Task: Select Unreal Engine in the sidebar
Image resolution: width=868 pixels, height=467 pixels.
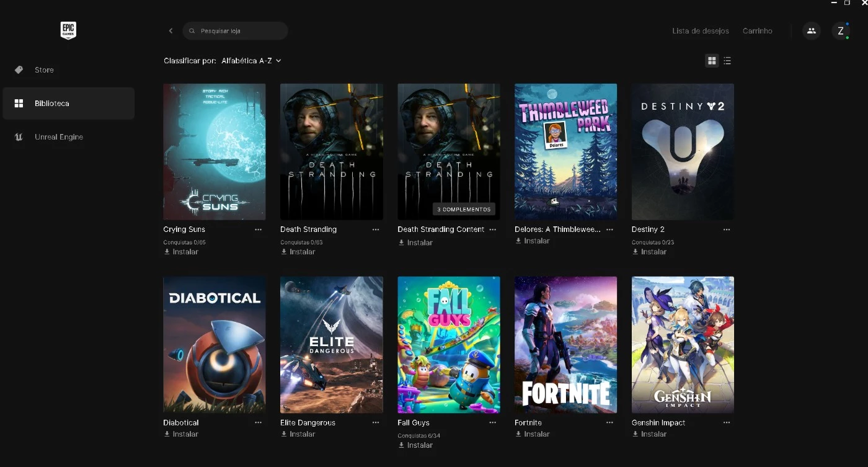Action: point(68,137)
